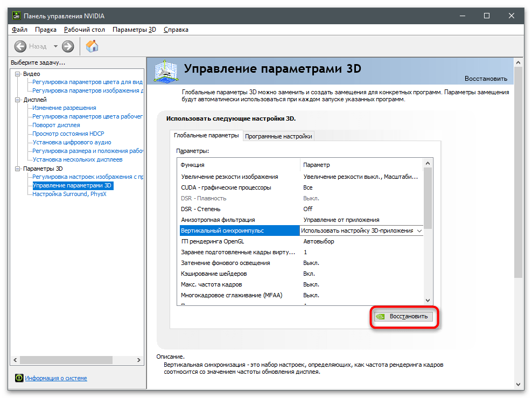Click the Forward arrow icon
This screenshot has width=532, height=398.
(68, 46)
